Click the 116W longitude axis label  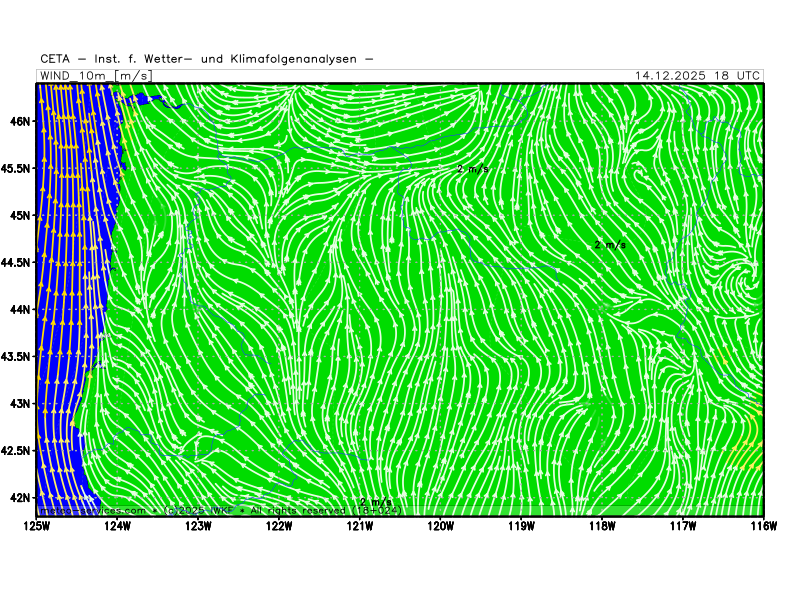click(763, 525)
